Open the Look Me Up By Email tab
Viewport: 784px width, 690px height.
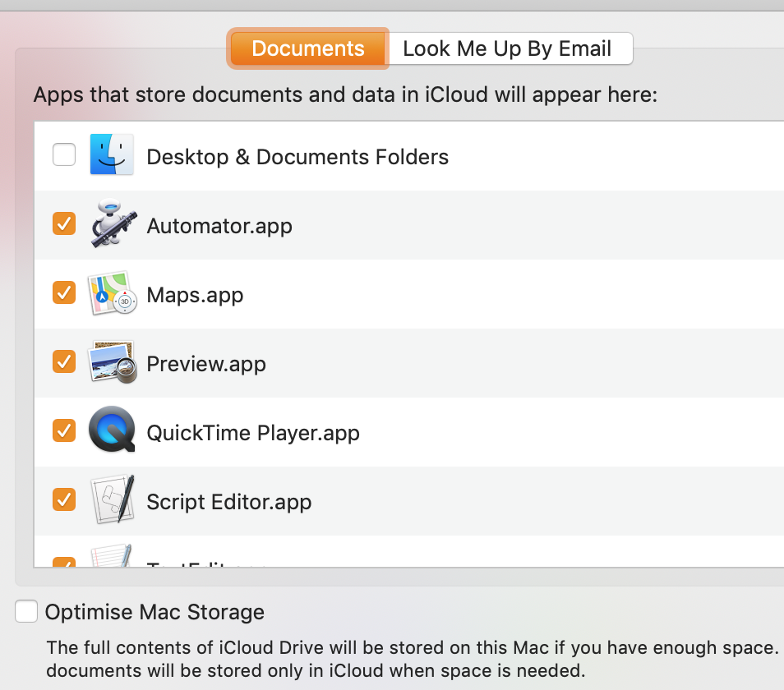coord(509,48)
